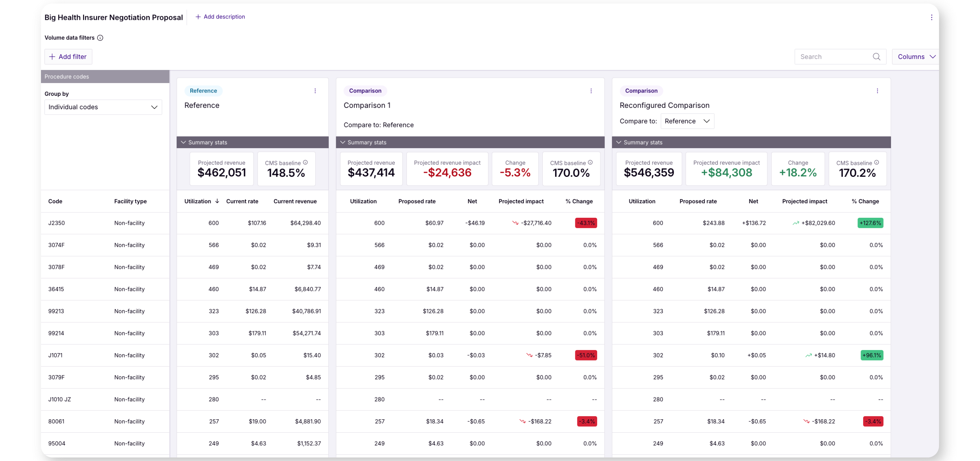Click the Search input field
980x461 pixels.
840,56
